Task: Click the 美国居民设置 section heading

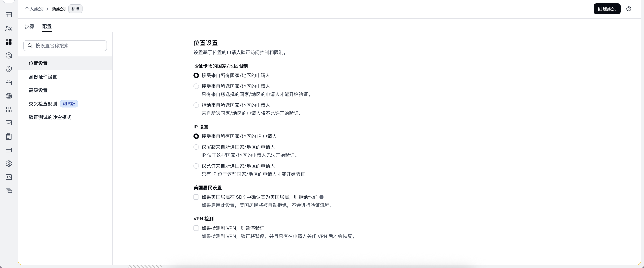Action: 208,188
